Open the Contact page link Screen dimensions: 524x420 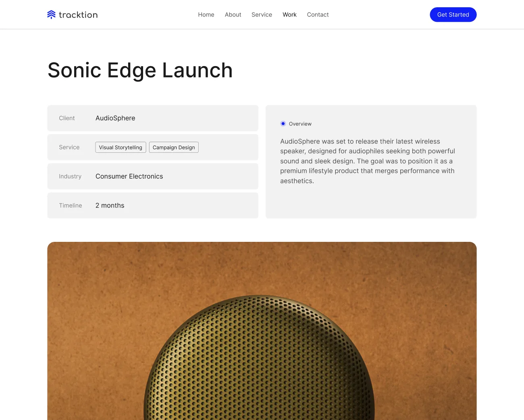tap(318, 15)
